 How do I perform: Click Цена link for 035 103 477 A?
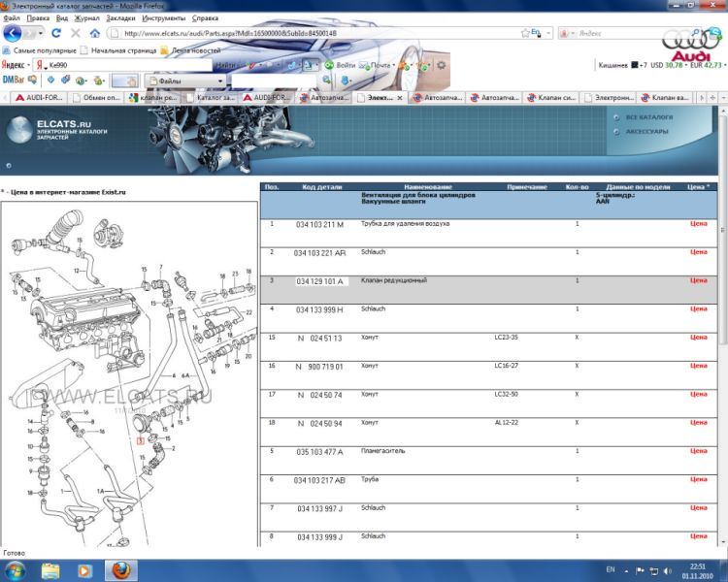[x=698, y=451]
